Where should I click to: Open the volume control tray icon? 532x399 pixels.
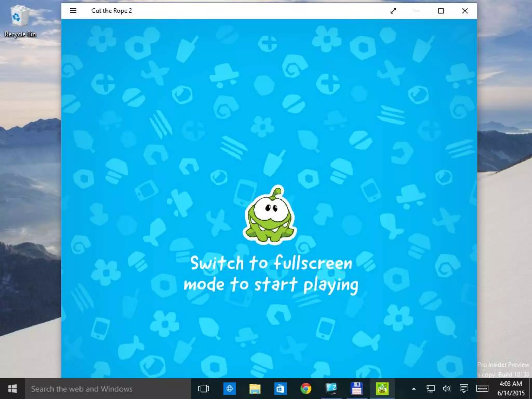pos(447,389)
